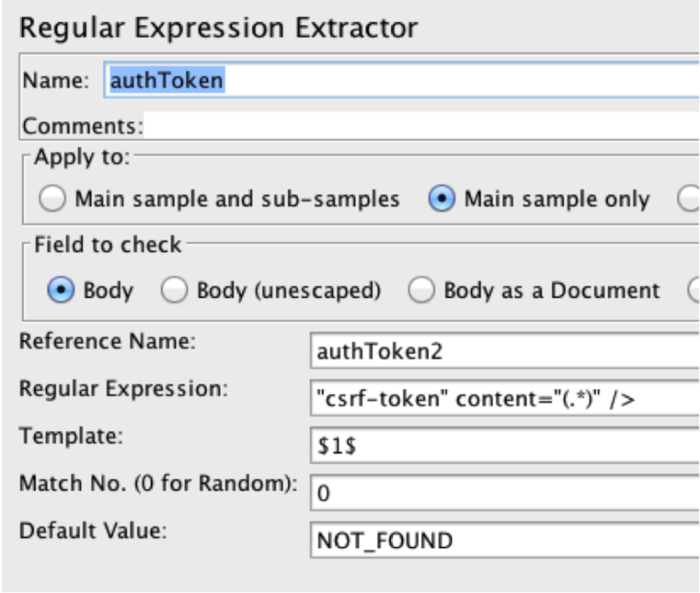
Task: Select the 'Main sample and sub-samples' radio button
Action: (x=53, y=199)
